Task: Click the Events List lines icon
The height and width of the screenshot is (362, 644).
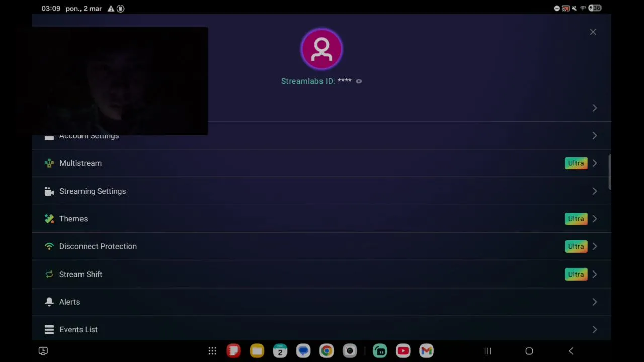Action: (49, 329)
